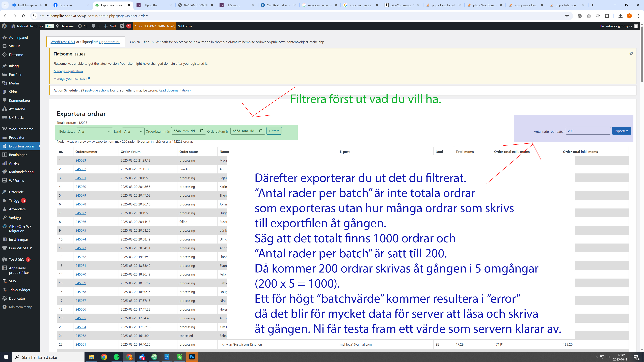This screenshot has height=362, width=644.
Task: Expand the Land filter dropdown
Action: (x=133, y=131)
